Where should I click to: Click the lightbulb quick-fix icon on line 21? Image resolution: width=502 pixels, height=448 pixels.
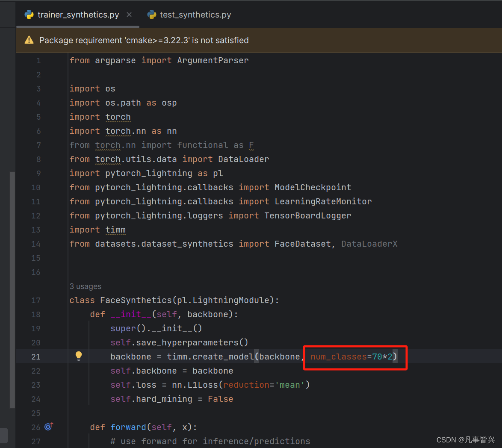[x=79, y=356]
